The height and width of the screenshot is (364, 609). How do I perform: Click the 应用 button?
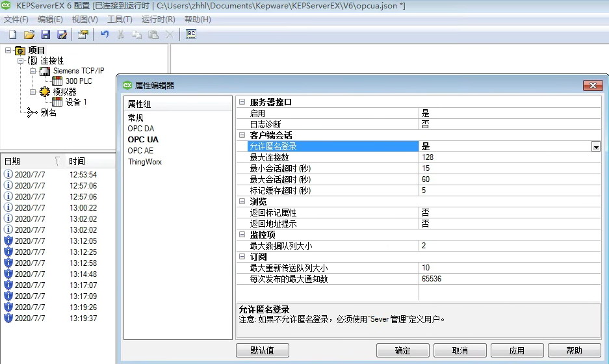click(x=517, y=350)
